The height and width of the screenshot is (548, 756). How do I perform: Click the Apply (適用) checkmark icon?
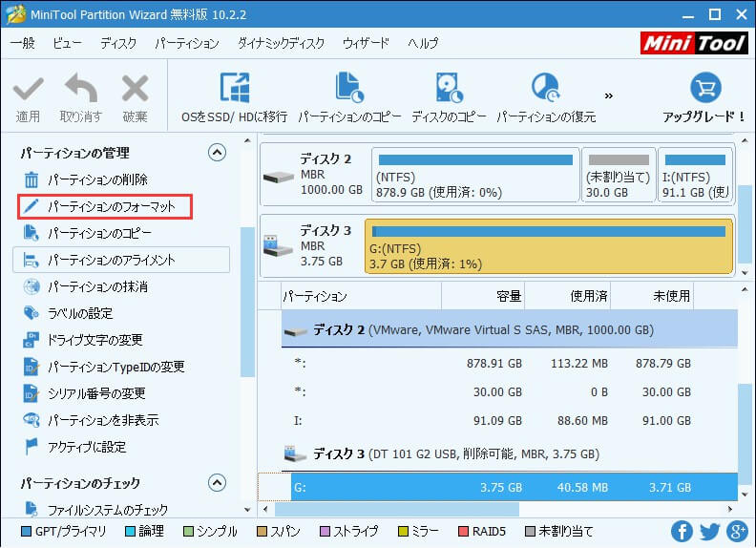coord(28,91)
